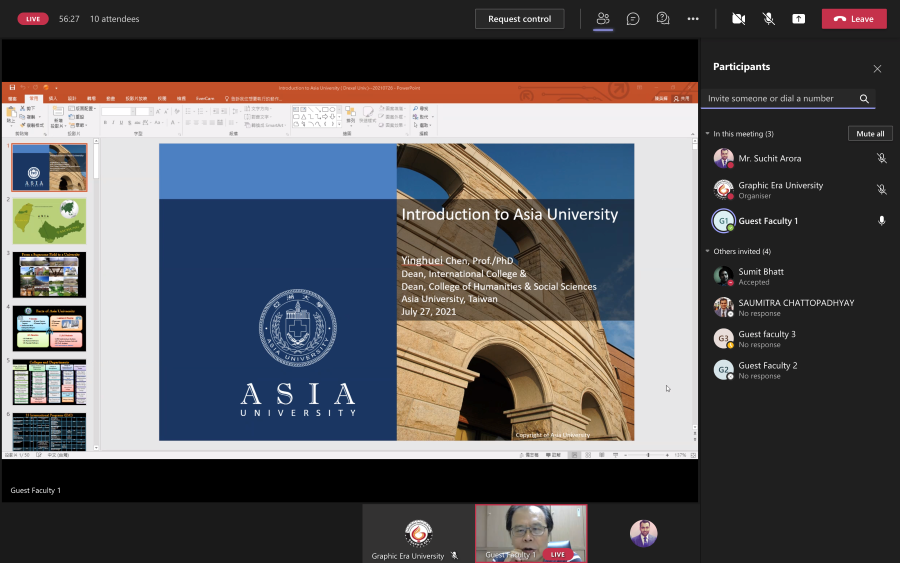Image resolution: width=900 pixels, height=563 pixels.
Task: Open the Insert (插入) ribbon tab
Action: (x=53, y=99)
